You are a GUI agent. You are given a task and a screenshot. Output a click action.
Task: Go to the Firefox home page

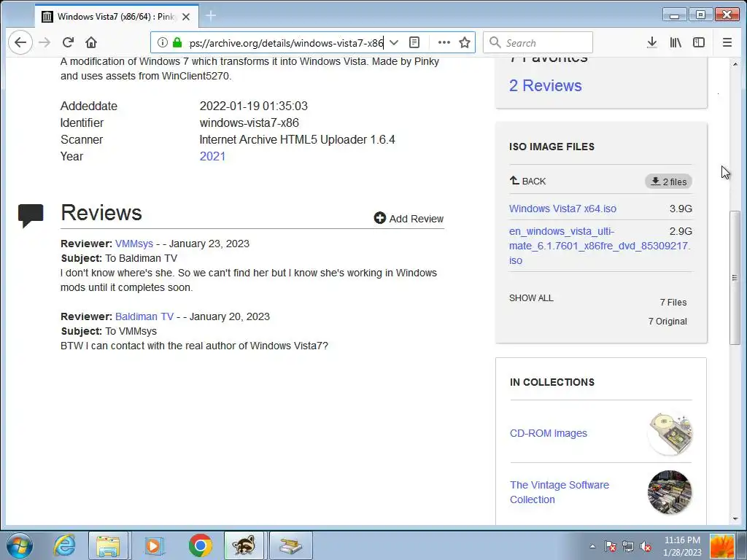coord(91,43)
